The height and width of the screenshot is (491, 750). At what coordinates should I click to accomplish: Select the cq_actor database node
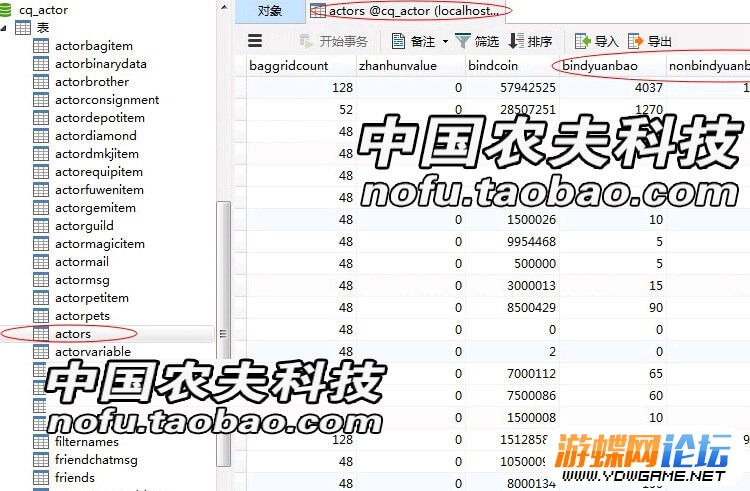(43, 10)
